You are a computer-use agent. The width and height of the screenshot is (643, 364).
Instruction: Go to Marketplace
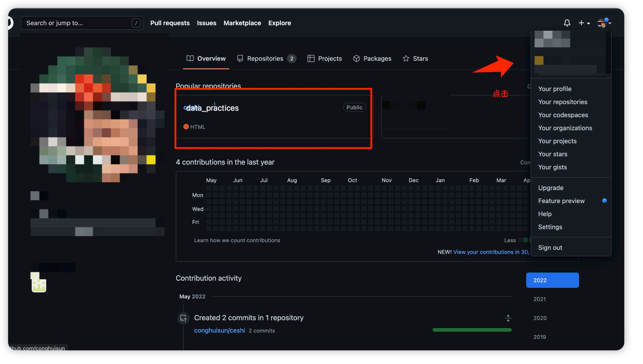(x=242, y=23)
